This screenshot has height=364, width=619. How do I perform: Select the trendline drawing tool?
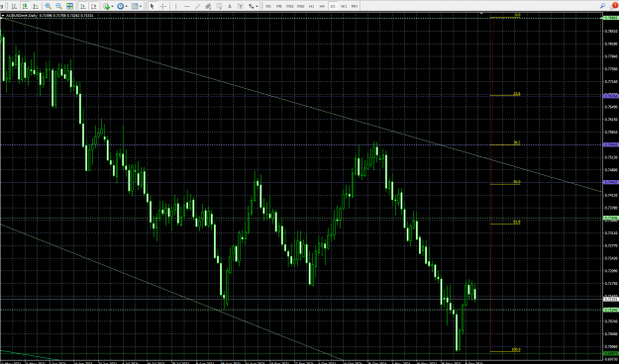(x=197, y=6)
